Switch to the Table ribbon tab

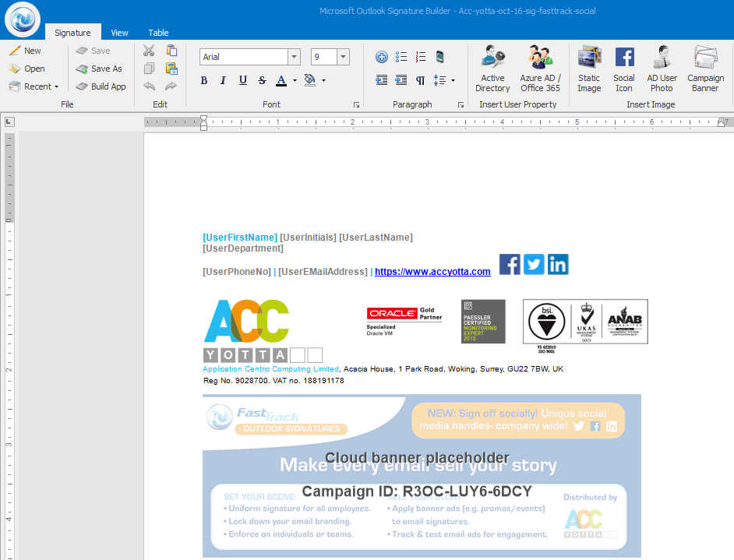point(158,32)
